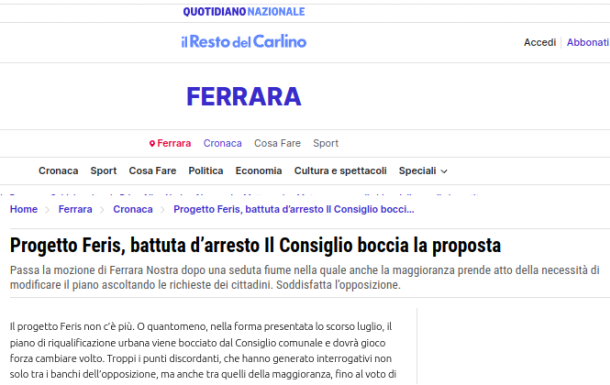Open Cronaca in the main menu bar
Image resolution: width=610 pixels, height=385 pixels.
pos(58,171)
